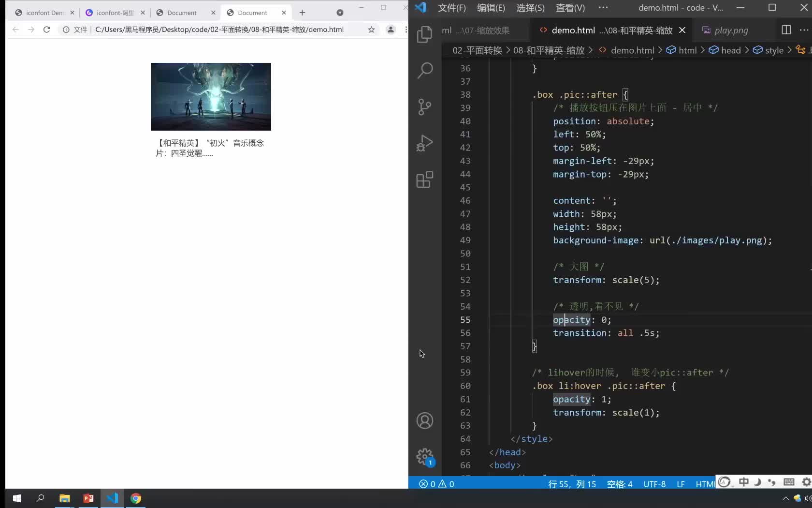Click Chrome's reload page button
Screen dimensions: 812x508
click(47, 30)
